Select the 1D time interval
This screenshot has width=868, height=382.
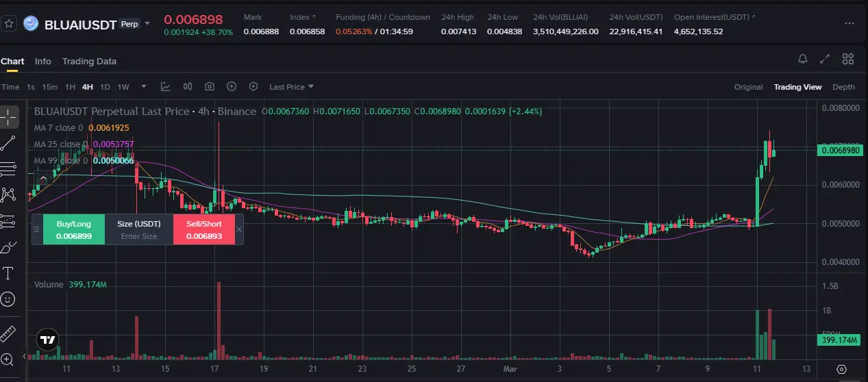105,87
